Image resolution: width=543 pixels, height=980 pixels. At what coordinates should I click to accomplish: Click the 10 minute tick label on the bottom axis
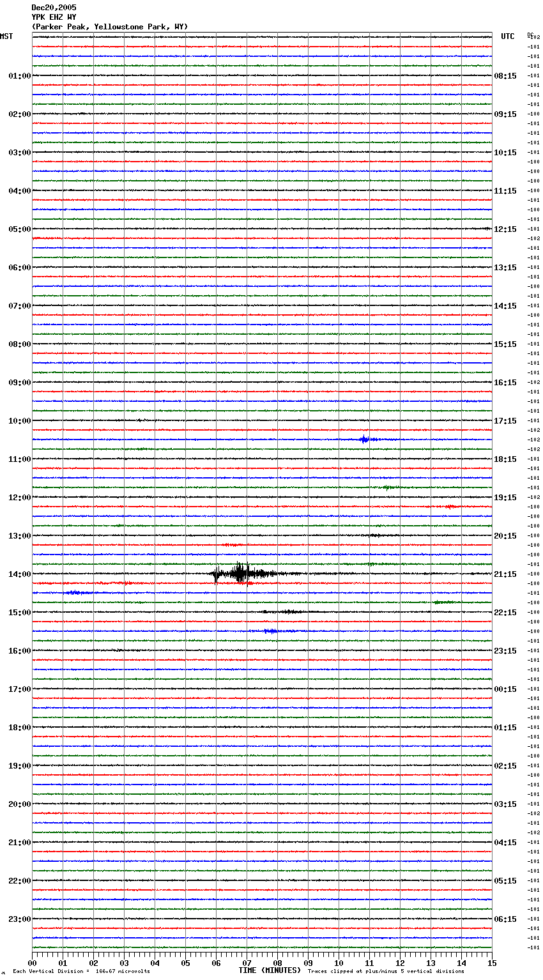pos(339,963)
